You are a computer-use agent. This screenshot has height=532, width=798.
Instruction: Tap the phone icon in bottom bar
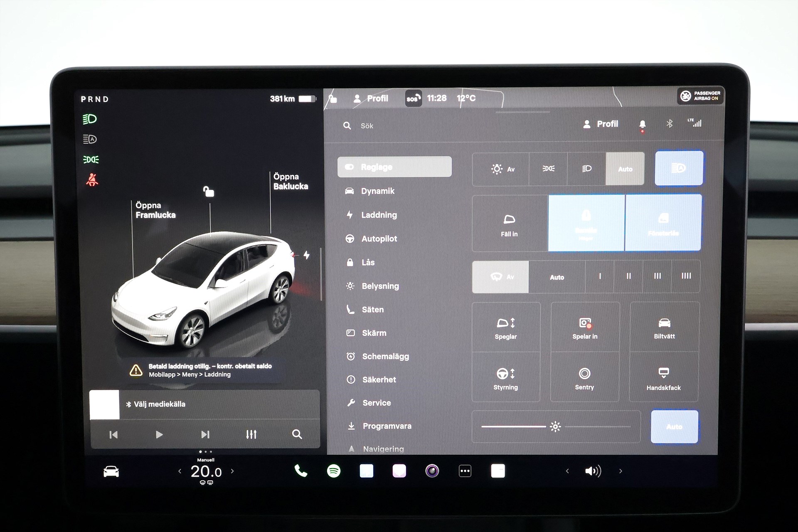click(300, 471)
